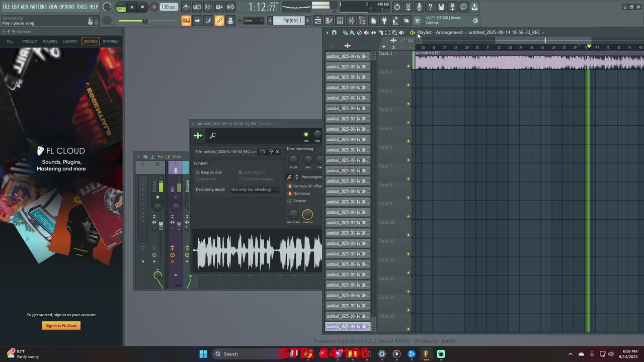Open the OPTIONS menu
Image resolution: width=644 pixels, height=362 pixels.
click(x=67, y=7)
